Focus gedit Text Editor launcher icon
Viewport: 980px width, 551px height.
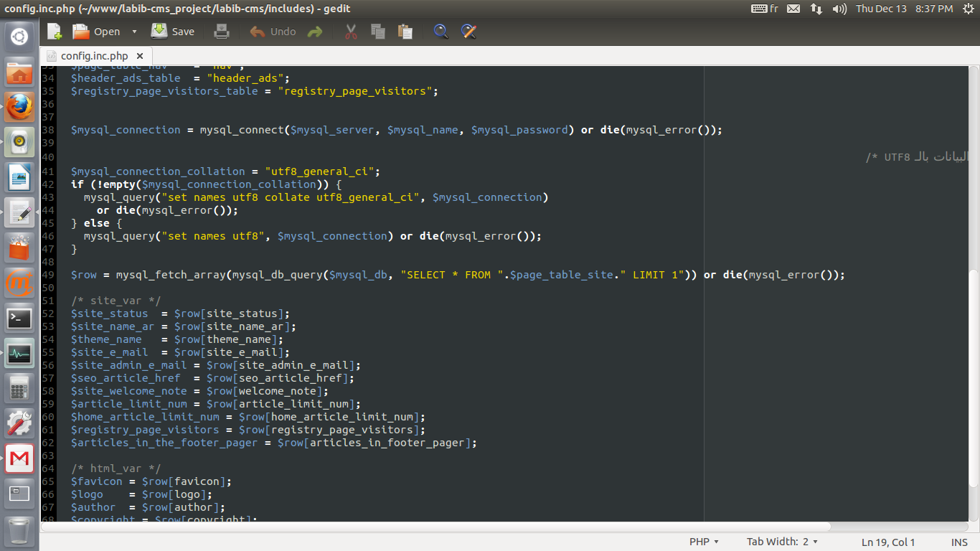click(x=19, y=212)
